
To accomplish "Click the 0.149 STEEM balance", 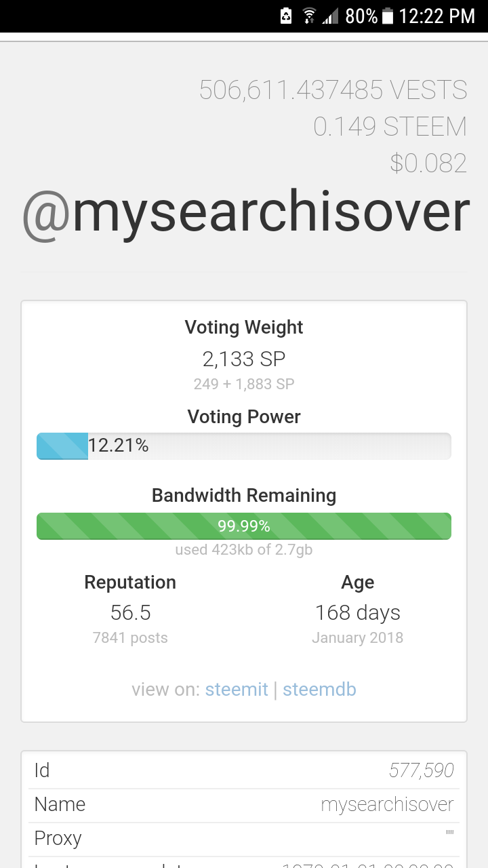I will coord(390,127).
